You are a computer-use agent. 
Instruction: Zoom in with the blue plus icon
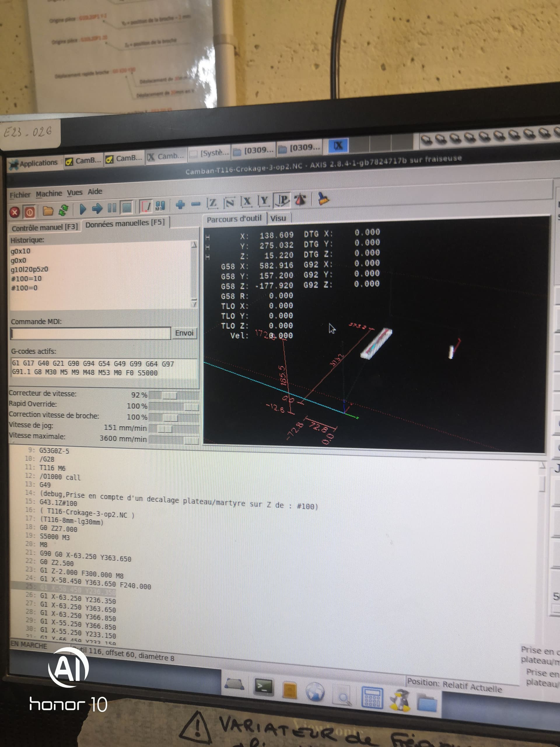pyautogui.click(x=180, y=205)
